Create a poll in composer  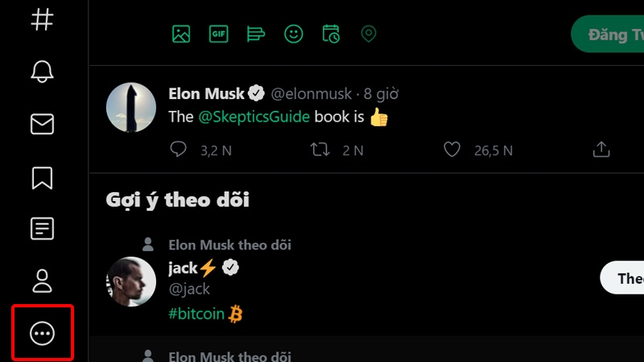click(x=256, y=34)
